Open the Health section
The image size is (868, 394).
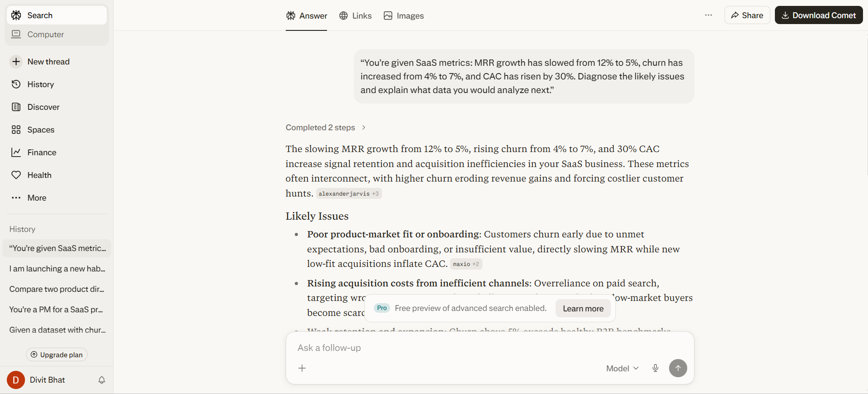(39, 175)
